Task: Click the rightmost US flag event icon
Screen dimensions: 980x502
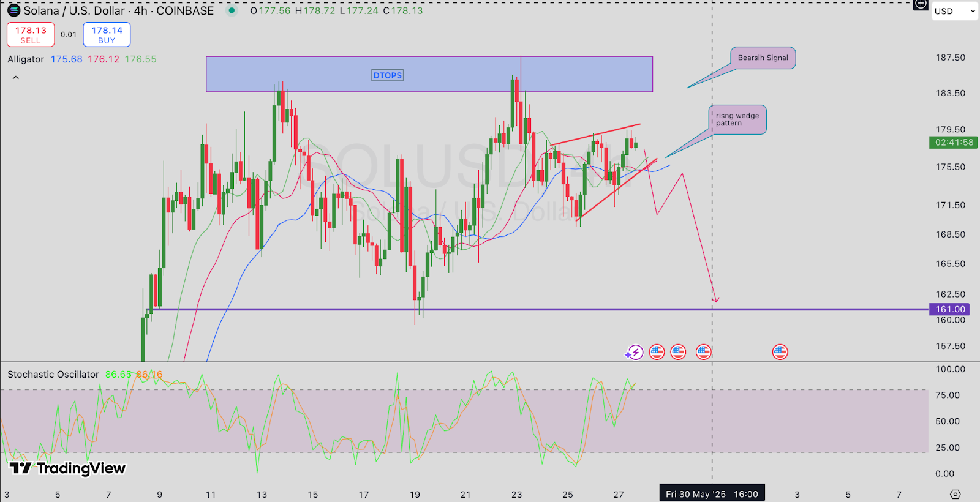Action: click(780, 352)
